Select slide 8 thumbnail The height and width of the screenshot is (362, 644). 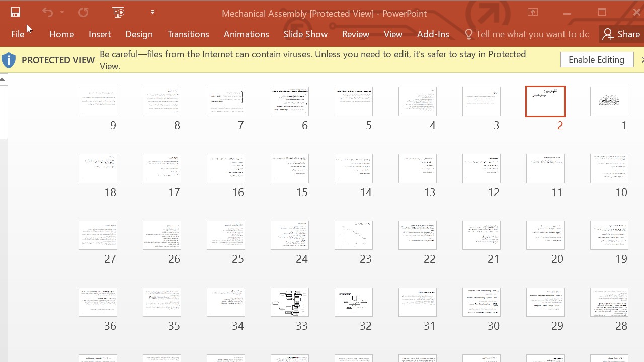click(162, 102)
